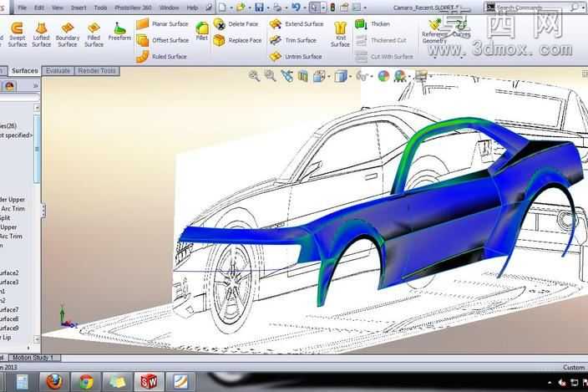Open the Edit menu
The height and width of the screenshot is (392, 588).
[x=39, y=8]
